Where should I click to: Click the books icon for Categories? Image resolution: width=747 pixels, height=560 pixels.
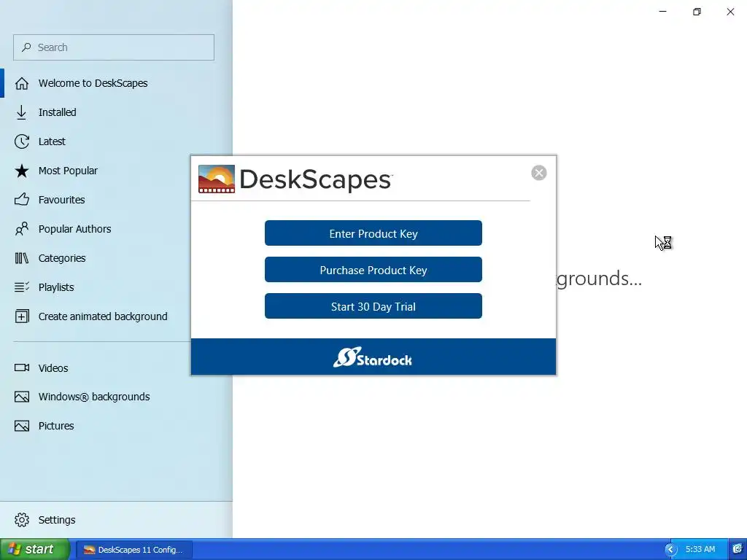pyautogui.click(x=21, y=258)
